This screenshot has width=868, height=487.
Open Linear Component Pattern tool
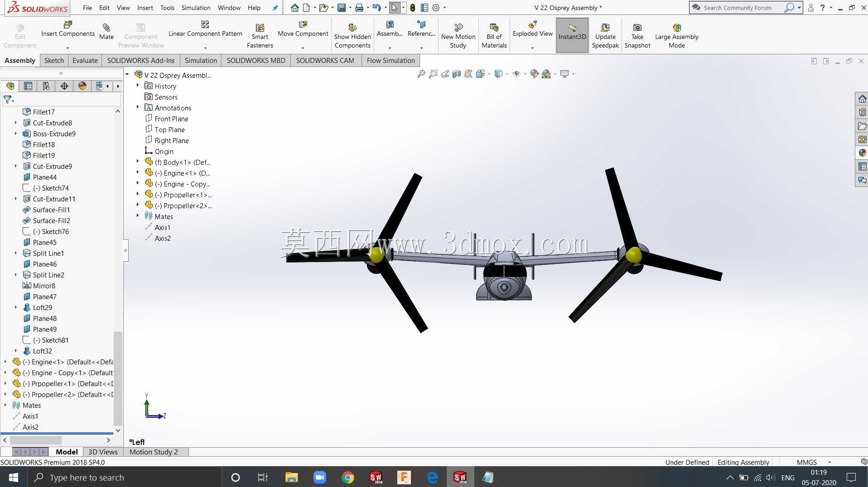point(205,29)
